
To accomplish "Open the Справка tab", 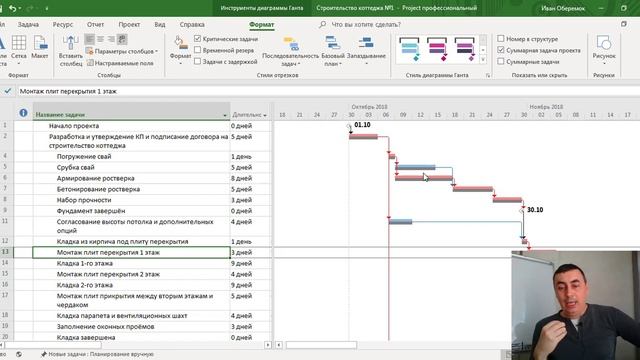I will (x=192, y=24).
